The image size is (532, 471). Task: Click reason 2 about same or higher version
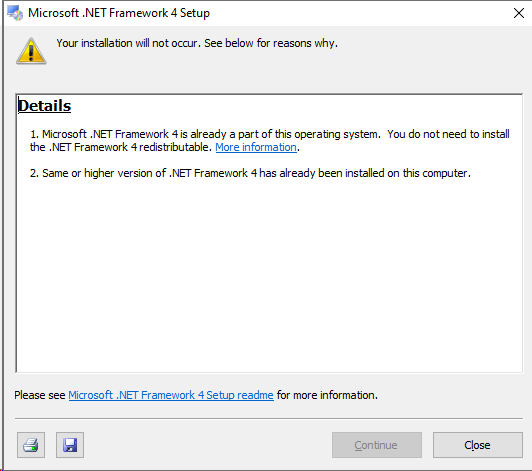(250, 173)
